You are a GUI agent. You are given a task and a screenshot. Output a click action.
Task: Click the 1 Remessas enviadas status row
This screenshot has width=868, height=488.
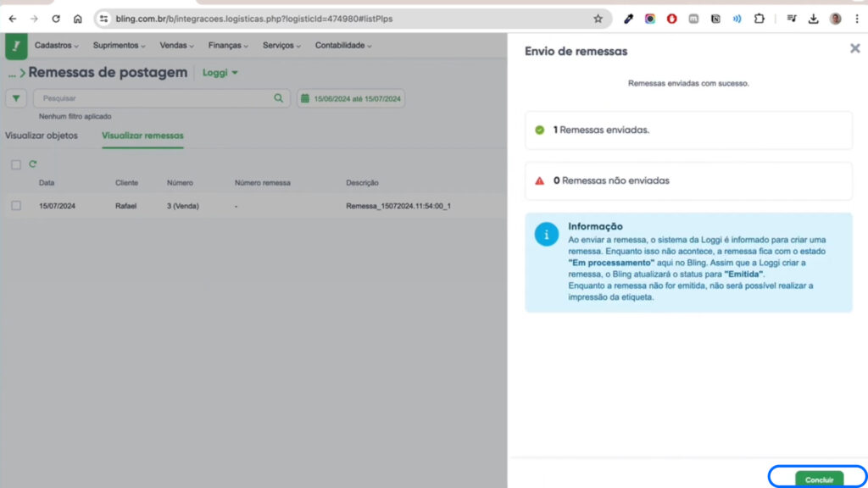[x=688, y=130]
